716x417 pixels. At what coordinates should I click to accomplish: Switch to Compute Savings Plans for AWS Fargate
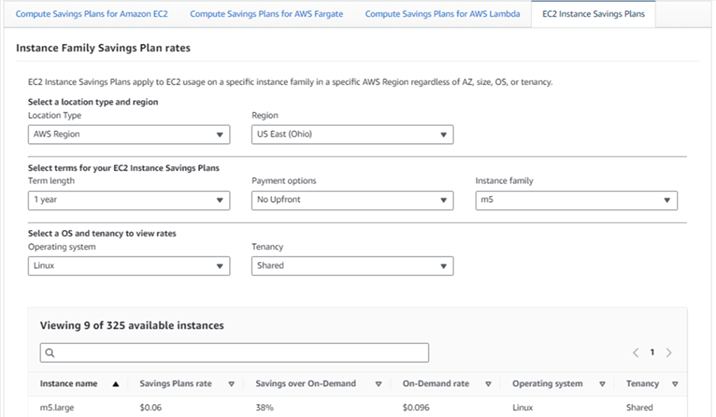pyautogui.click(x=266, y=14)
